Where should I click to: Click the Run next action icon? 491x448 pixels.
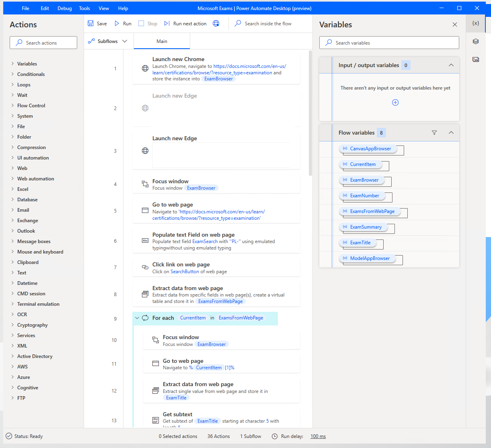[x=167, y=24]
